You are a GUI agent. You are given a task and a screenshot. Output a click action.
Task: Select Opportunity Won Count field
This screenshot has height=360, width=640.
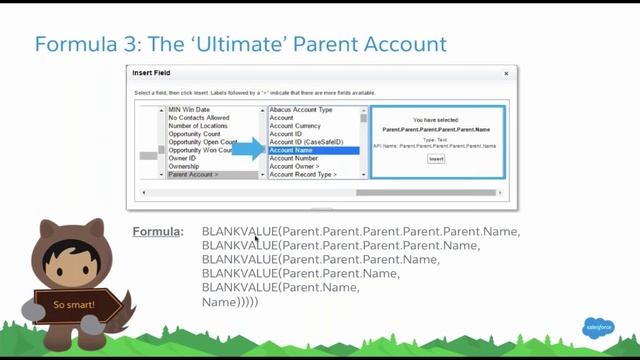click(x=200, y=150)
